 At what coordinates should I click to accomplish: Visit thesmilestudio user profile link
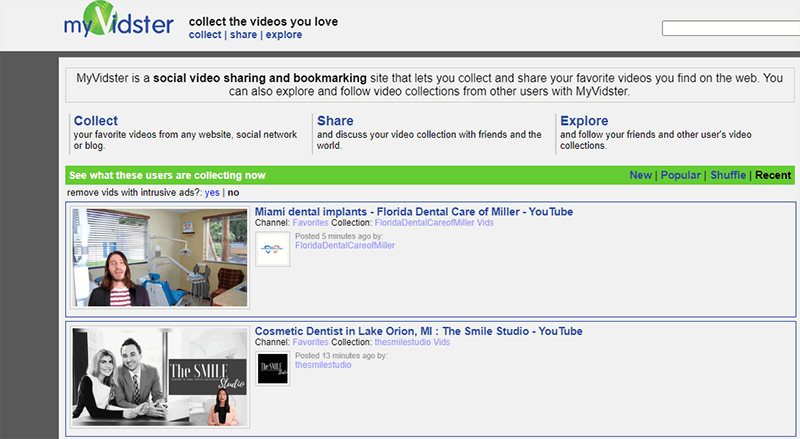coord(323,365)
